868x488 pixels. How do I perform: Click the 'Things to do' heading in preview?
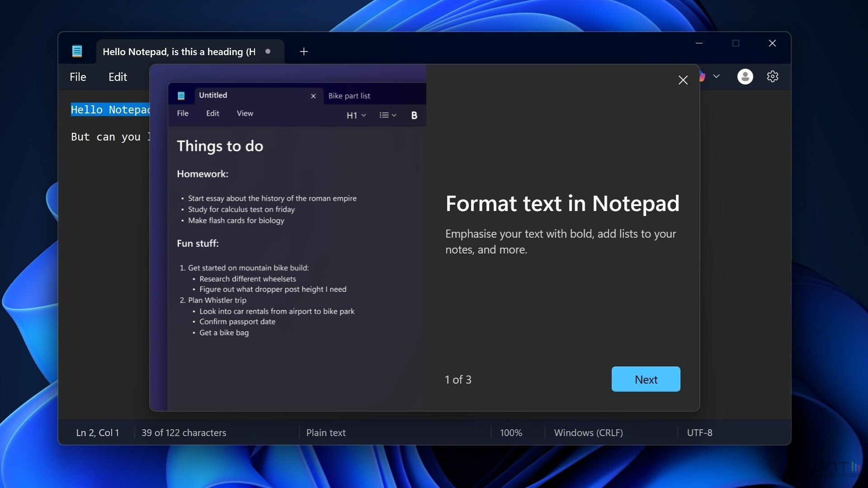[220, 146]
